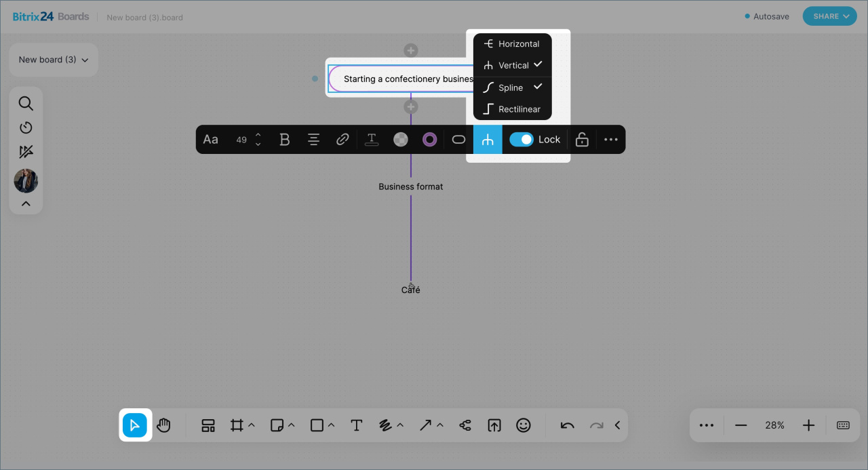
Task: Open the emoji sticker tool
Action: click(523, 425)
